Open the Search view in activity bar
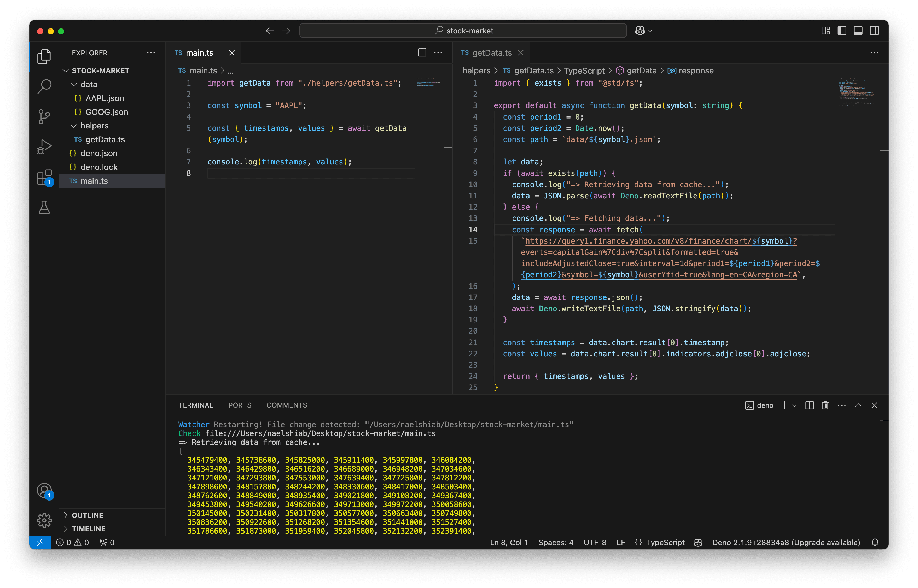This screenshot has height=588, width=918. (44, 87)
